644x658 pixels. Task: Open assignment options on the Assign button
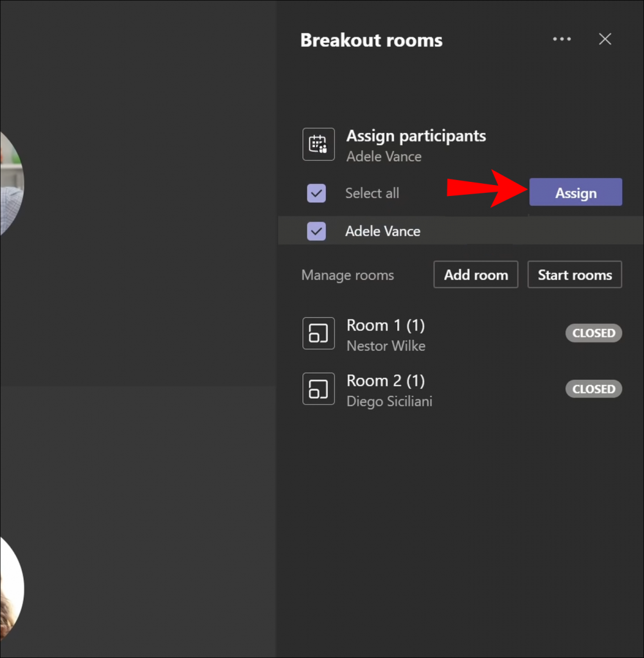click(575, 192)
